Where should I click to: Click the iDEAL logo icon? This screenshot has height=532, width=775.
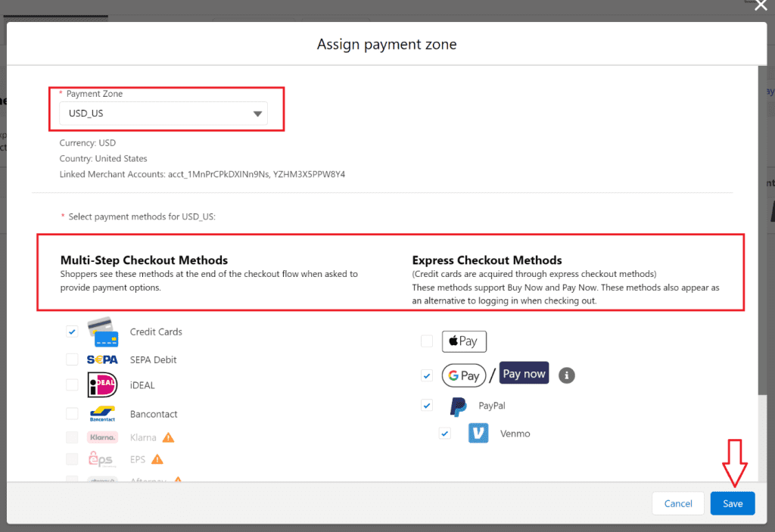point(102,385)
